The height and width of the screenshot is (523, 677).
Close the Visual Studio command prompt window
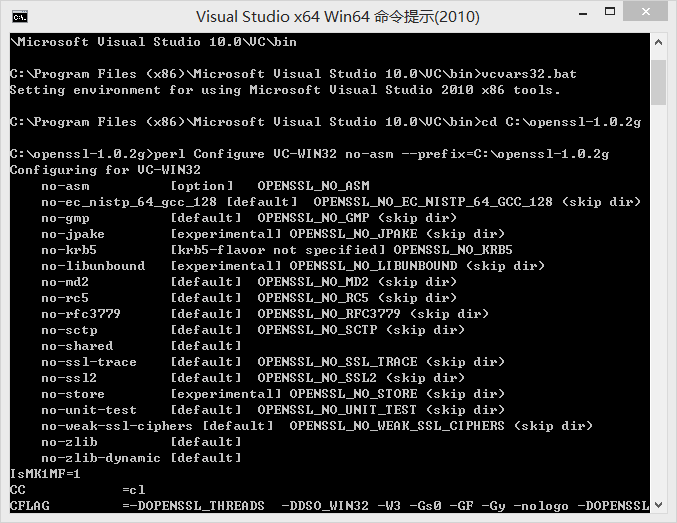click(x=645, y=12)
